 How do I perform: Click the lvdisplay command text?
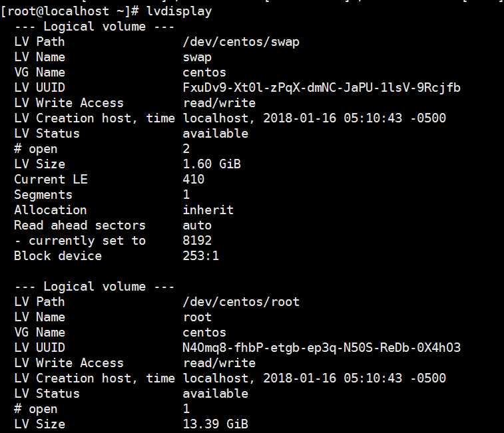click(179, 11)
